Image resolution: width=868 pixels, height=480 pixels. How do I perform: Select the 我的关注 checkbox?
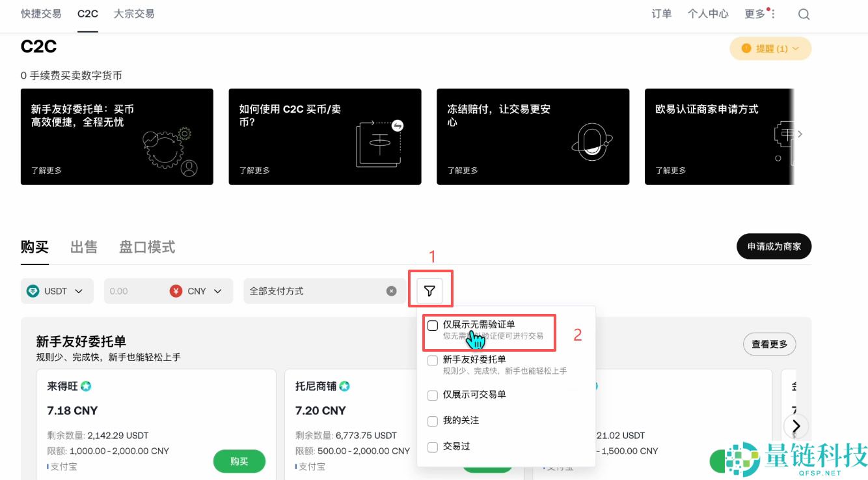(x=433, y=421)
